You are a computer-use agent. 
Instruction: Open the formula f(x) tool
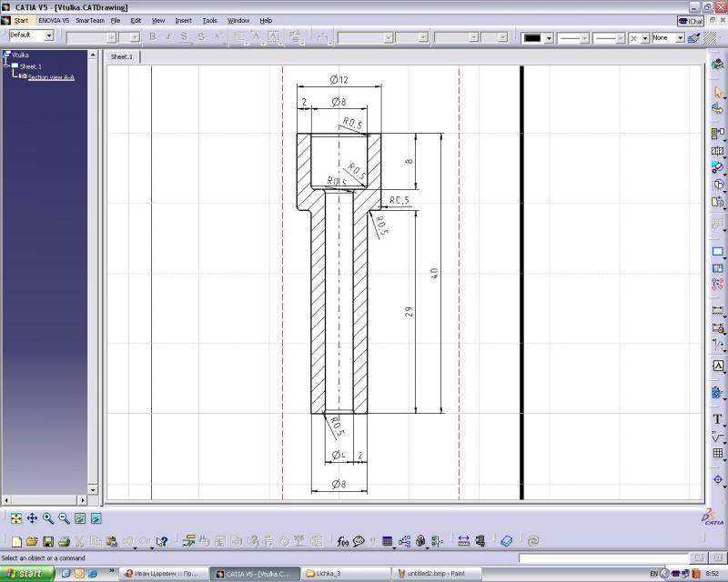point(343,542)
